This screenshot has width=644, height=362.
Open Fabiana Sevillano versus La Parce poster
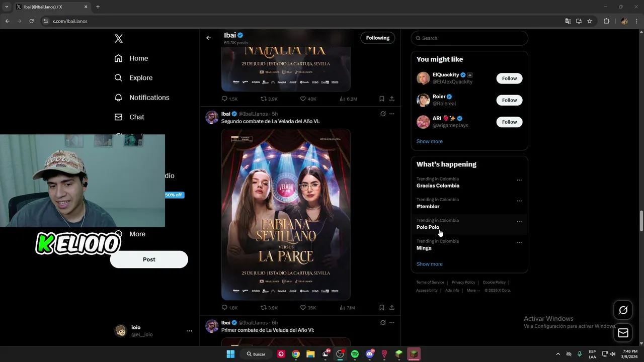click(286, 215)
